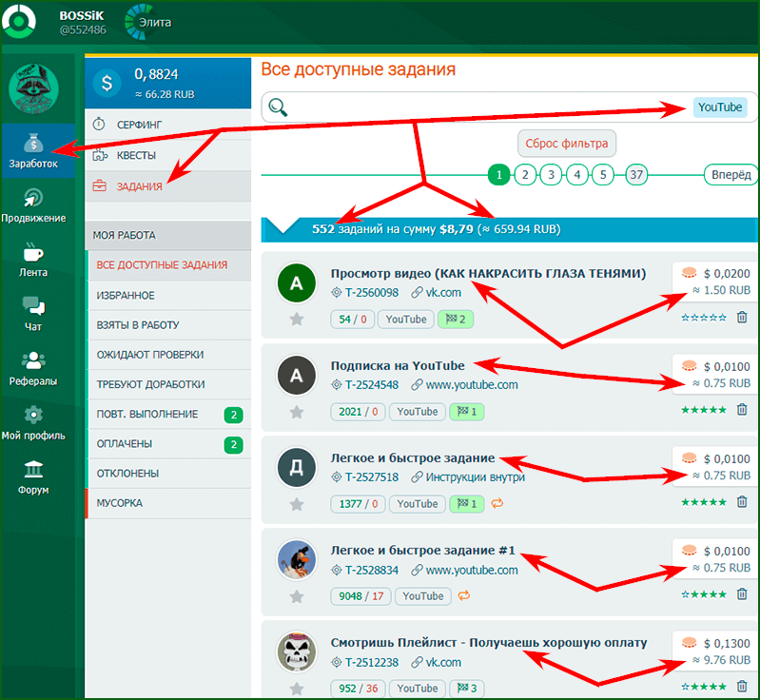Open task Подписка на YouTube
Screen dimensions: 760x700
click(398, 365)
